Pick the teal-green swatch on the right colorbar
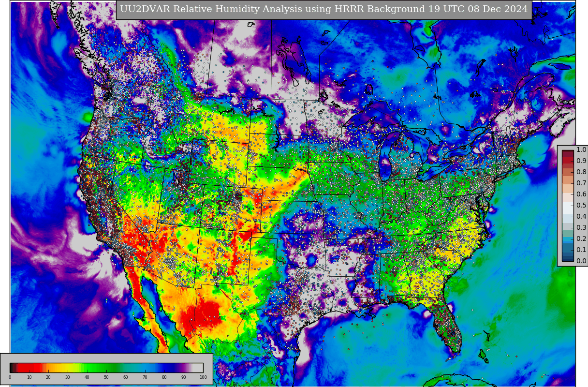 click(568, 233)
